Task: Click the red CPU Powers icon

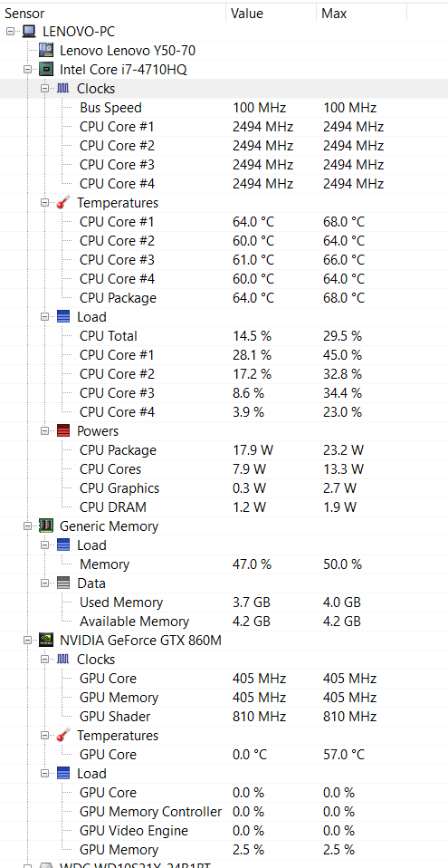Action: point(63,430)
